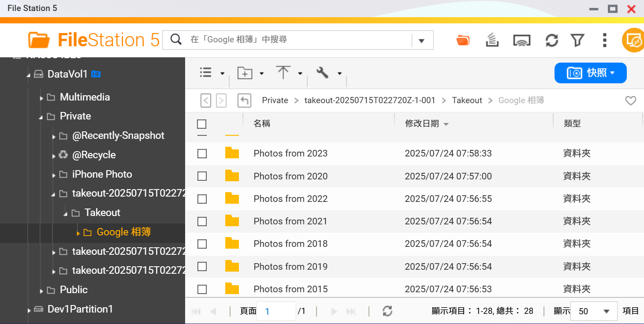Image resolution: width=644 pixels, height=324 pixels.
Task: Click in the Google 相簿 search field
Action: click(298, 40)
